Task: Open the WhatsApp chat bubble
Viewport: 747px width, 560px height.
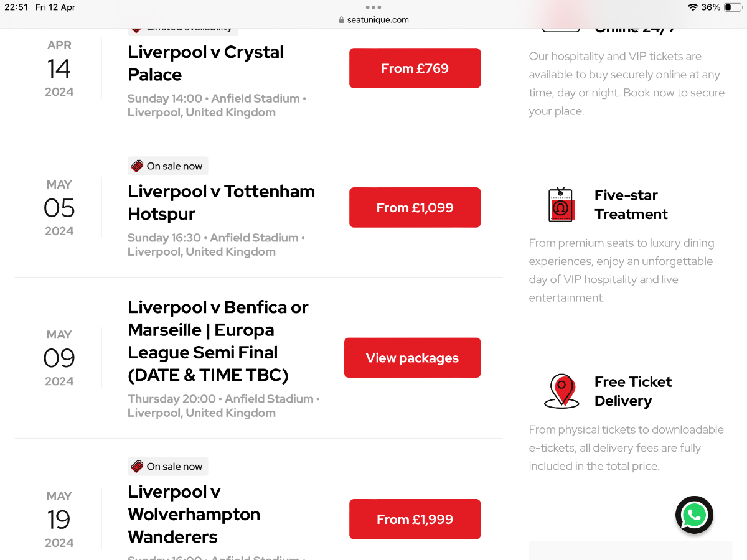Action: click(x=694, y=515)
